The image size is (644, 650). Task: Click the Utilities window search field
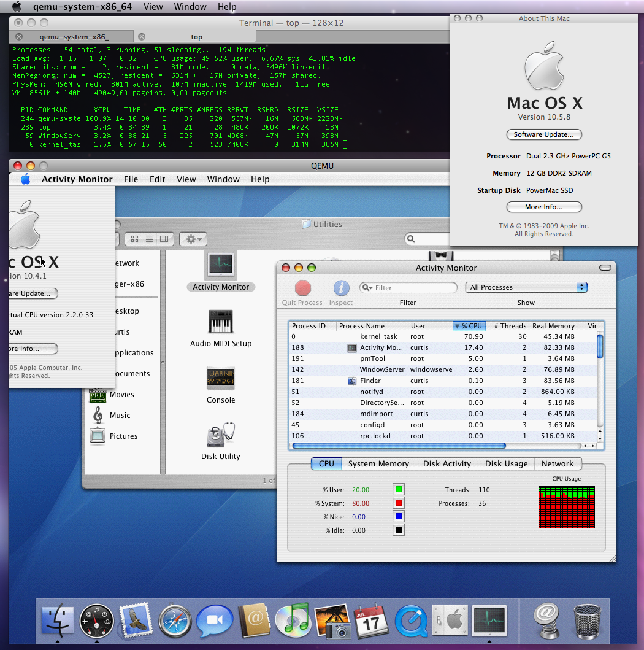[427, 239]
